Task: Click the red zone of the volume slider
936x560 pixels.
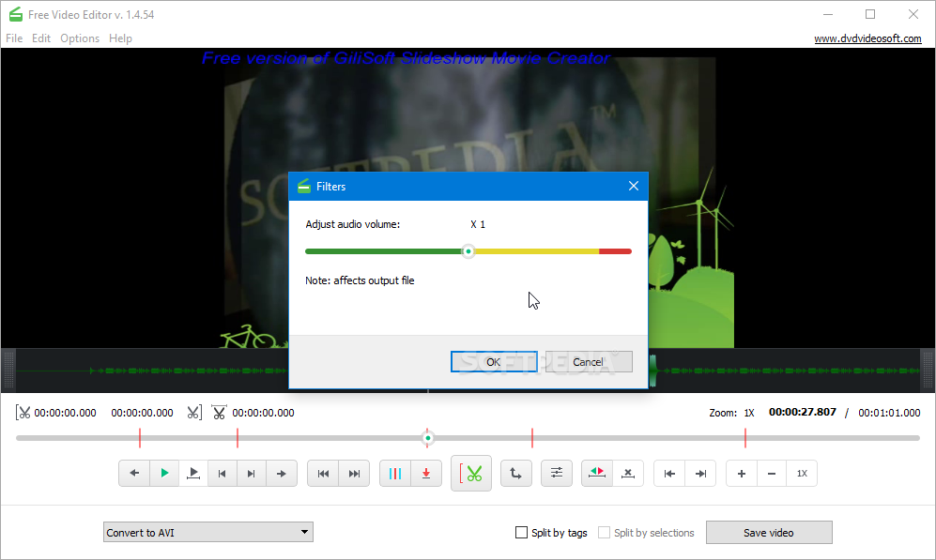Action: 615,251
